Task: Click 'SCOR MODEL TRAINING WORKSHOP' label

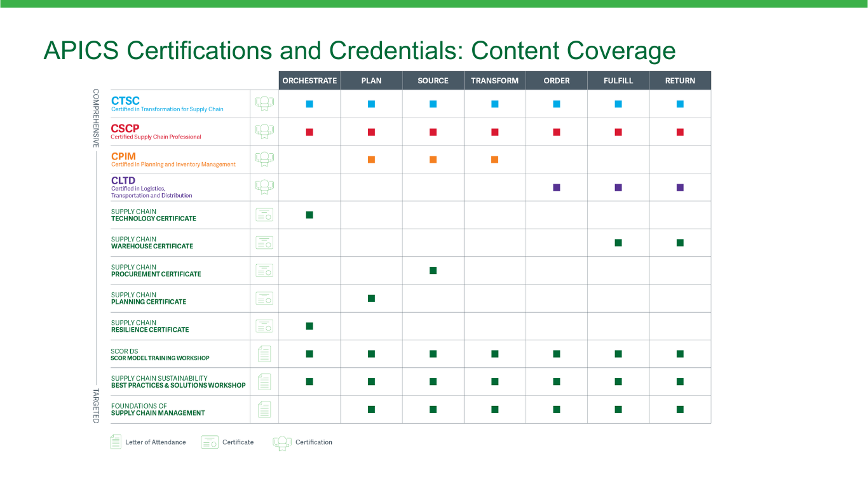Action: pyautogui.click(x=160, y=358)
